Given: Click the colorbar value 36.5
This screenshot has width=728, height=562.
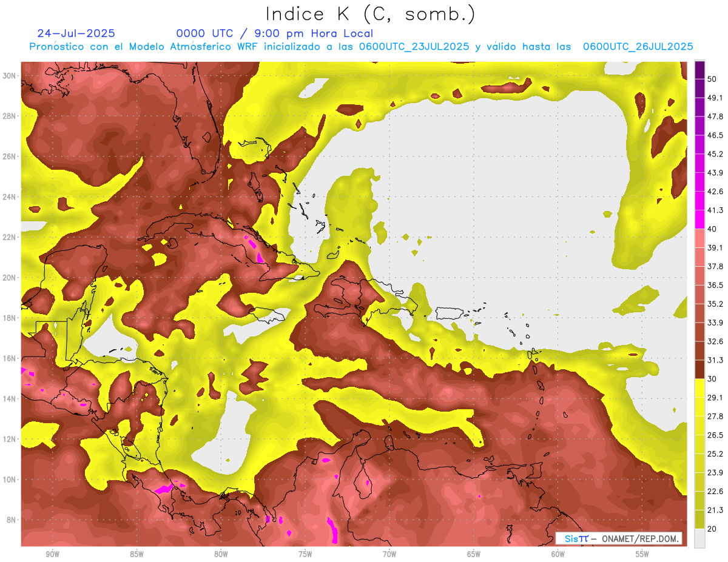Looking at the screenshot, I should click(x=715, y=285).
